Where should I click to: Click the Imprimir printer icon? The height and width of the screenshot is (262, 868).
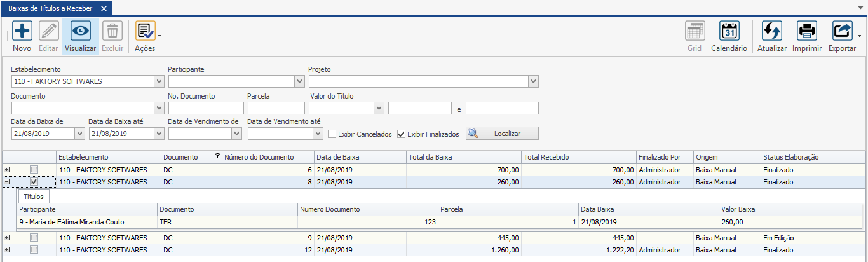pyautogui.click(x=807, y=31)
